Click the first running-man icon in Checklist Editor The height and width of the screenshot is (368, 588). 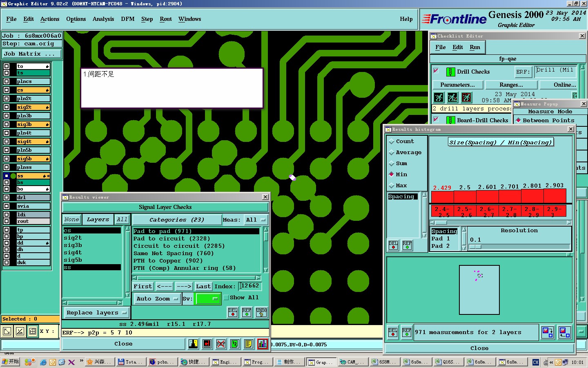tap(439, 97)
